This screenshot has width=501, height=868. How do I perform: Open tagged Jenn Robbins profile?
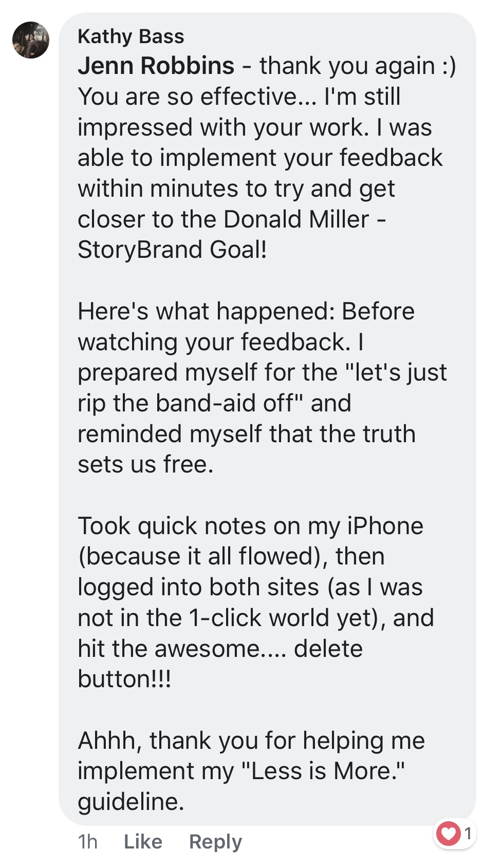coord(156,66)
